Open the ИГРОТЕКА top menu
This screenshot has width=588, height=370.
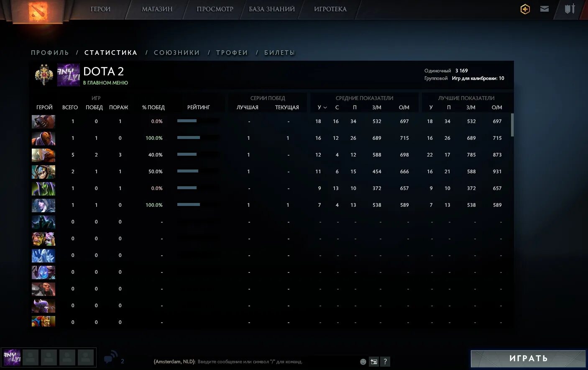330,9
